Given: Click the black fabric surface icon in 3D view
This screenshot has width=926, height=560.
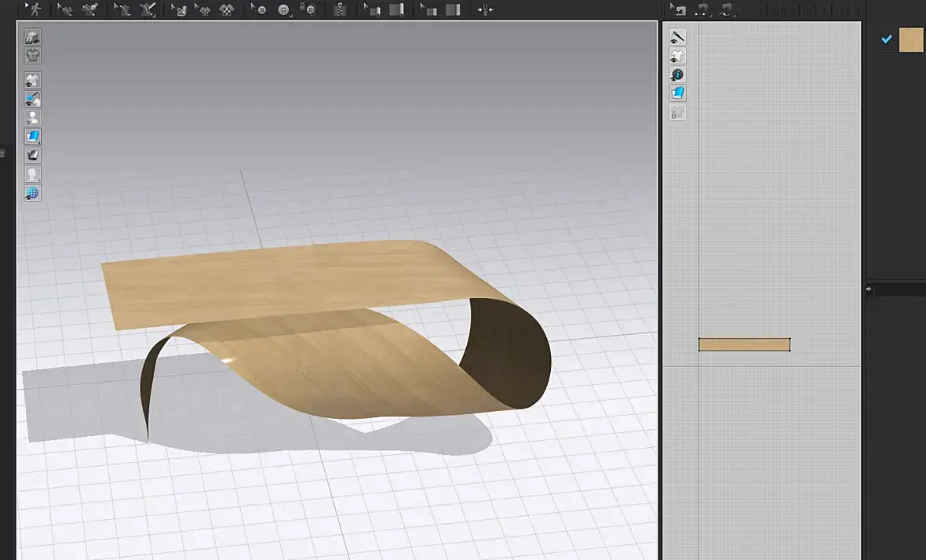Looking at the screenshot, I should pos(32,155).
